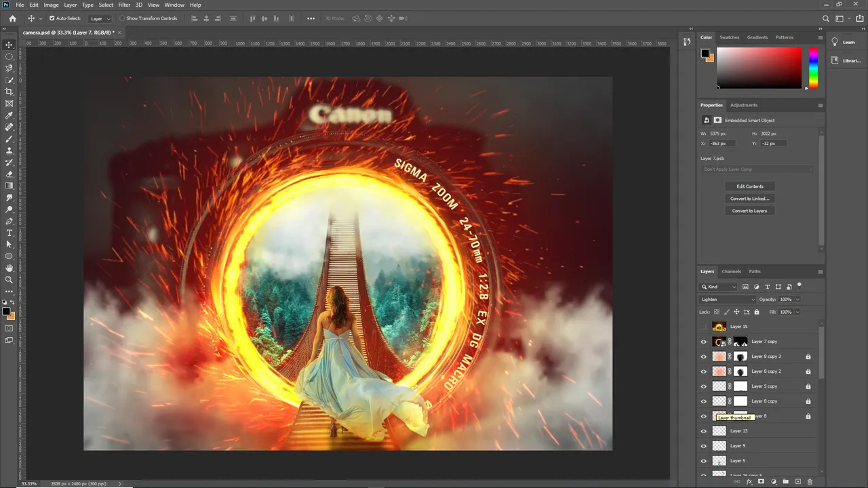
Task: Add a layer style with fx icon
Action: click(749, 482)
